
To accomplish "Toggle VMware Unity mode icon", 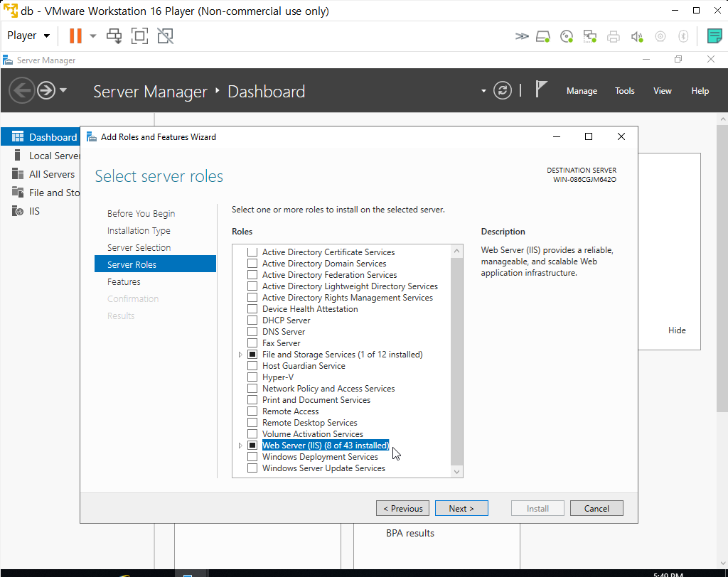I will pos(165,36).
